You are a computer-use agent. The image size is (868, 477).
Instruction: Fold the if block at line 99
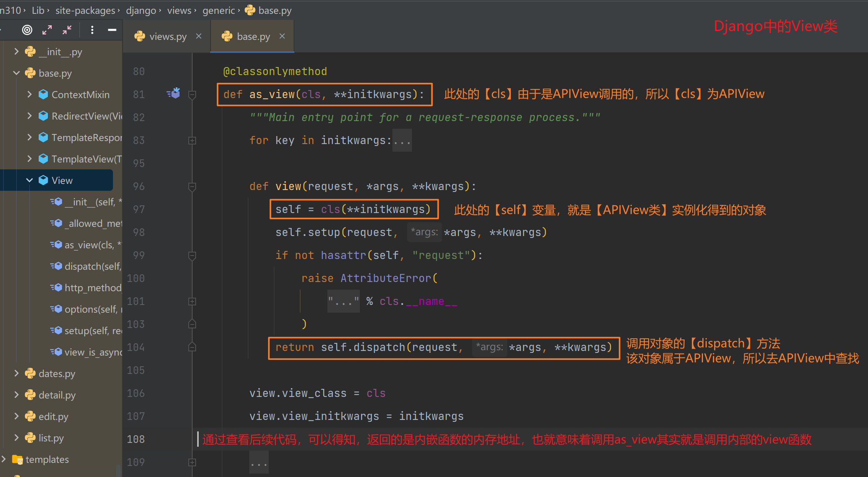pos(192,256)
